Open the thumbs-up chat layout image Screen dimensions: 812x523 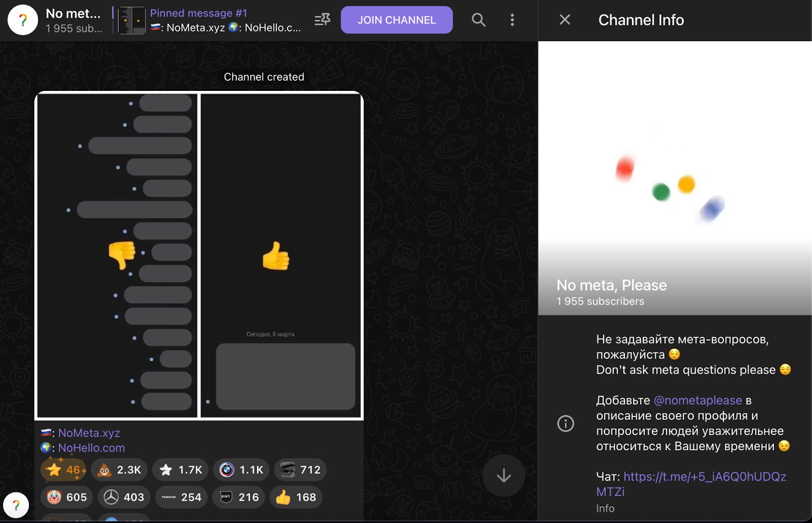281,255
